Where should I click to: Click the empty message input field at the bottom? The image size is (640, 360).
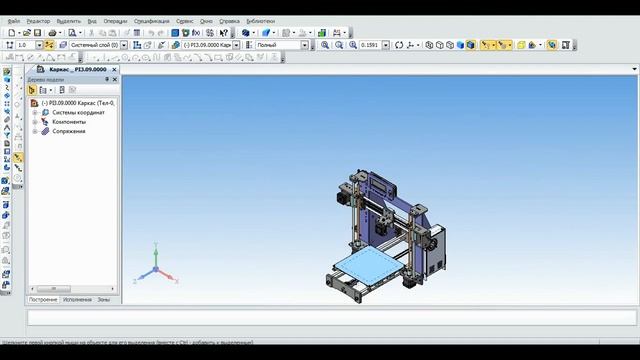tap(332, 318)
